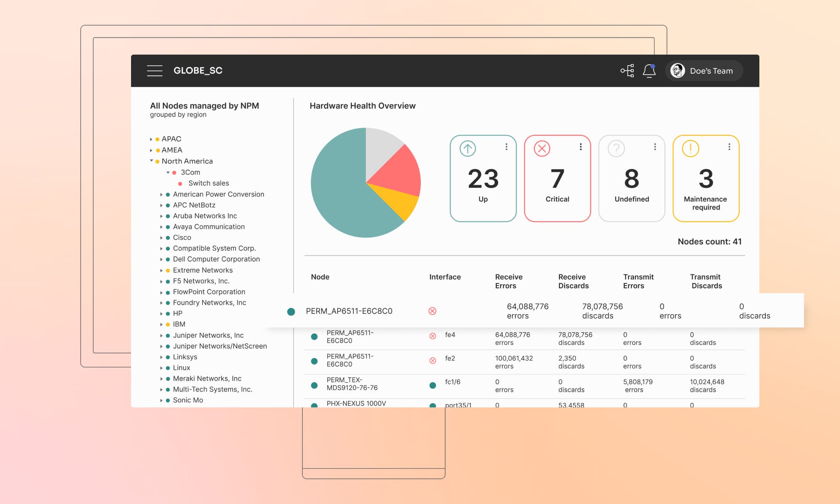Expand the APAC region
Viewport: 840px width, 504px height.
[151, 139]
